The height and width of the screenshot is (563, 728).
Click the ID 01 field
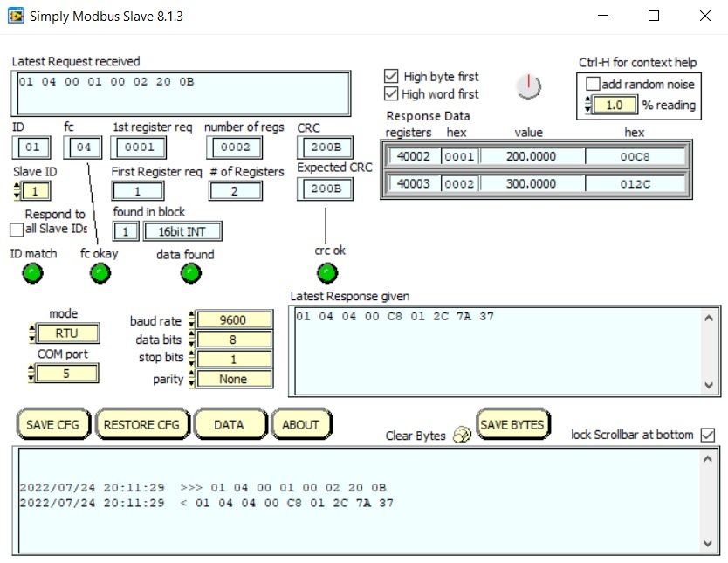[x=31, y=148]
